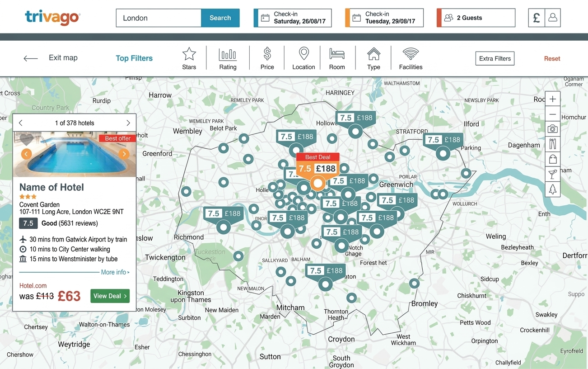
Task: Open the 2 Guests selector
Action: 476,18
